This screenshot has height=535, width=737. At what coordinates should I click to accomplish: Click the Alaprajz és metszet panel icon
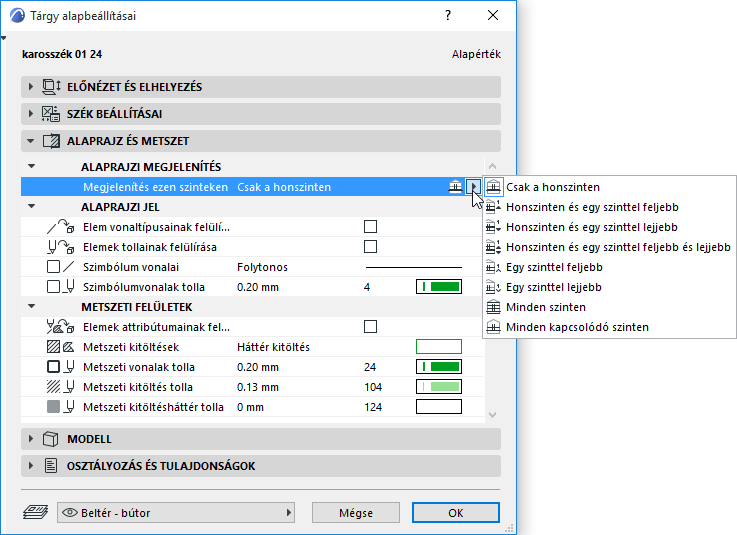(x=51, y=141)
